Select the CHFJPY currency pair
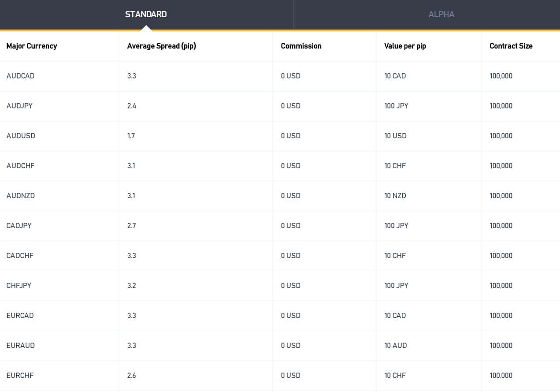 click(19, 285)
